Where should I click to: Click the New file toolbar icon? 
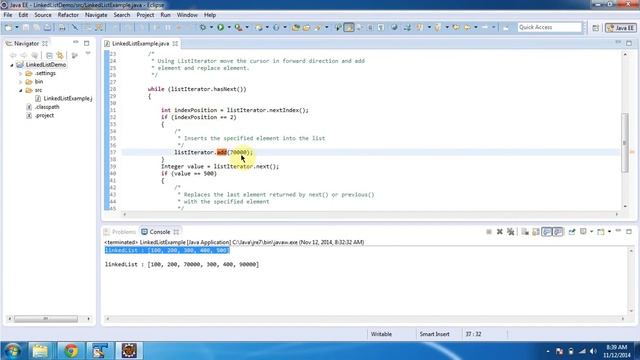(8, 27)
